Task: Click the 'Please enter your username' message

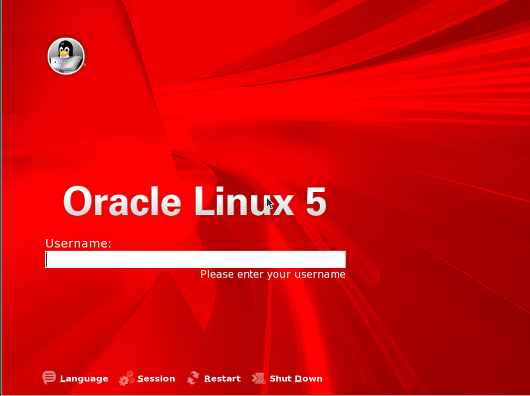Action: tap(273, 274)
